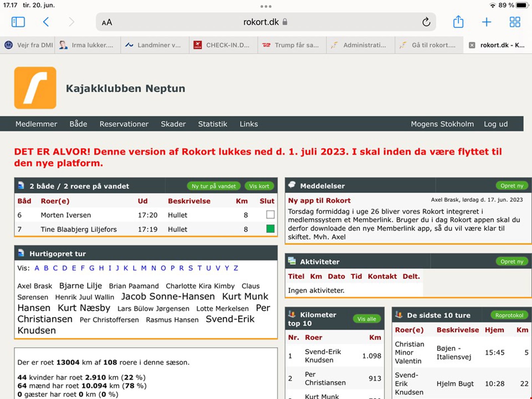This screenshot has width=532, height=399.
Task: Open a new tab with plus icon
Action: click(486, 22)
